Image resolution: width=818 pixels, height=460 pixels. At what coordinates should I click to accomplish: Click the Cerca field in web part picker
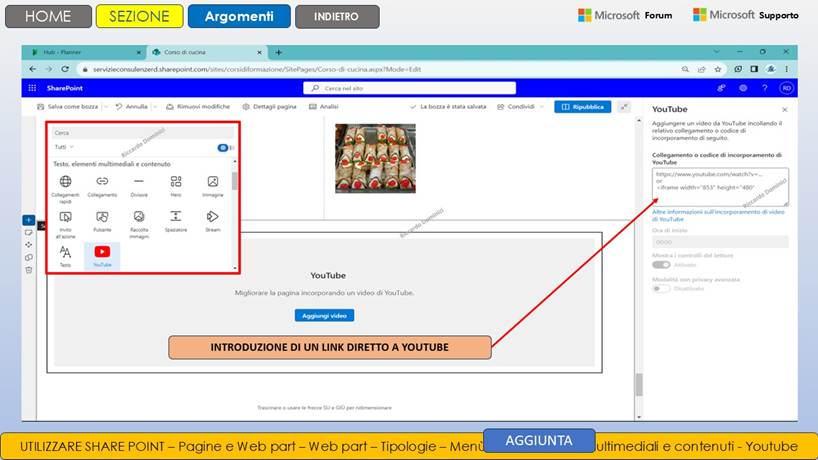(142, 132)
